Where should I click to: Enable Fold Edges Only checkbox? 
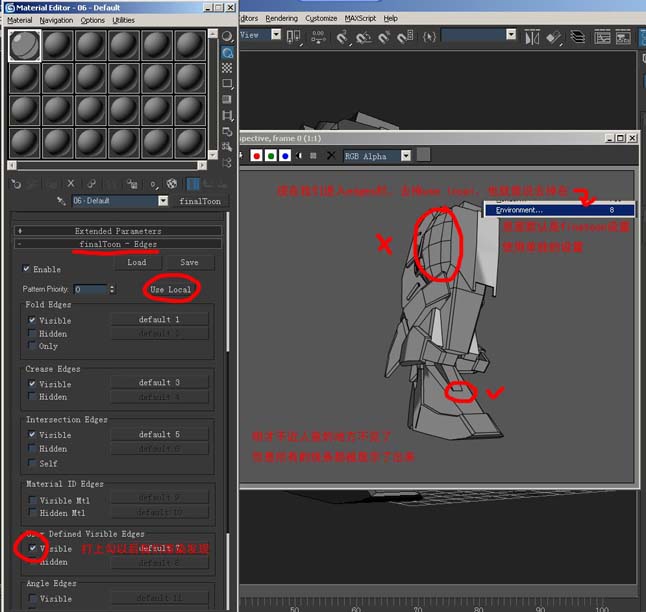[x=32, y=345]
